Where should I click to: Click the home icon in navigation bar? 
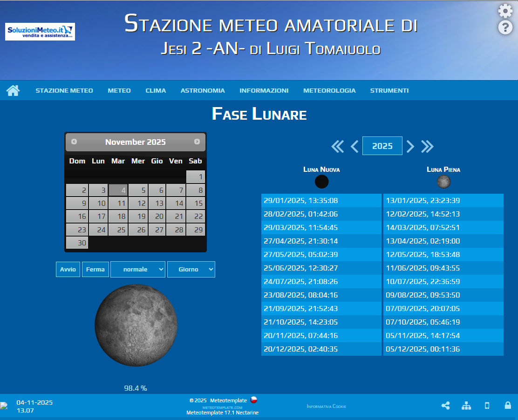point(13,90)
